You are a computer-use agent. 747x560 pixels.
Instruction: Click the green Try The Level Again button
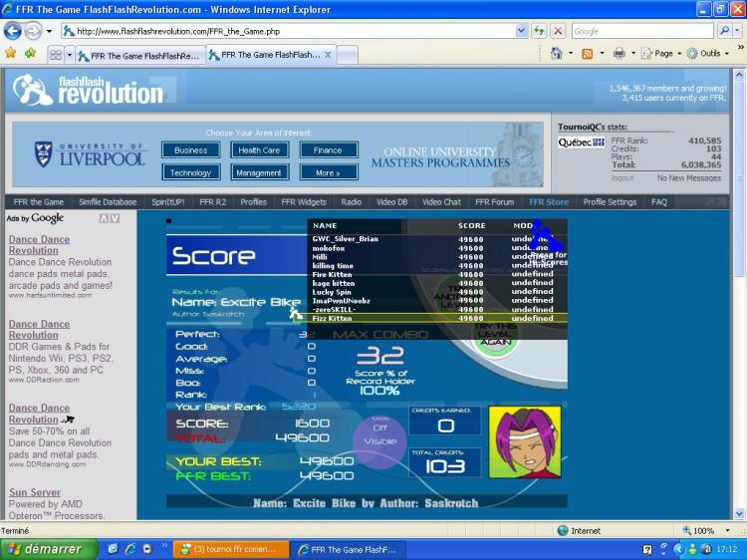coord(496,337)
